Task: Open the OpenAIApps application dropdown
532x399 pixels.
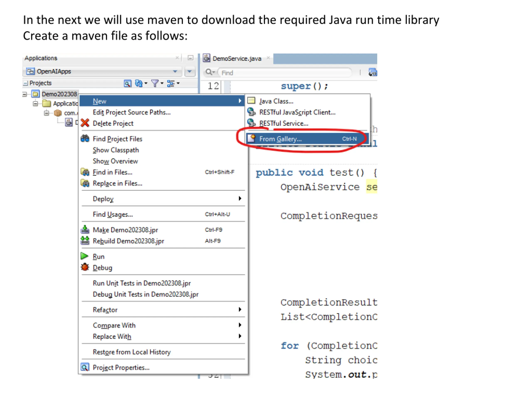Action: 175,71
